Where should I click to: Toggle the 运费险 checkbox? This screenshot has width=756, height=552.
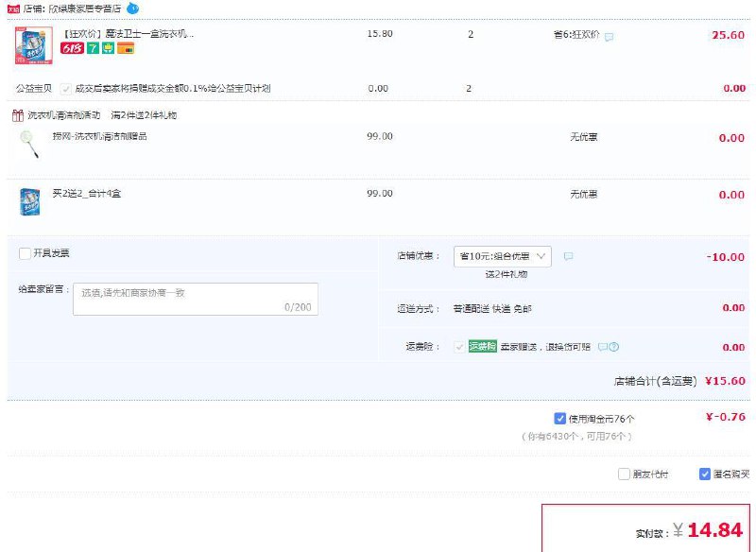pos(459,347)
